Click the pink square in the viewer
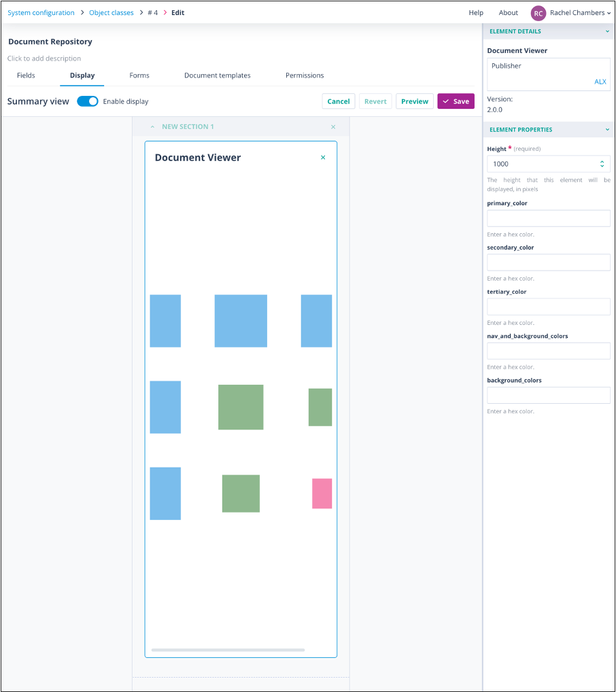This screenshot has width=616, height=692. coord(322,494)
